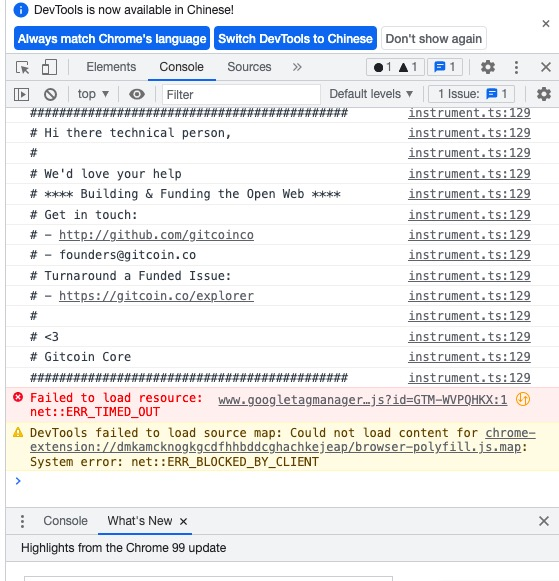The width and height of the screenshot is (559, 581).
Task: Open the Sources tab
Action: click(249, 67)
